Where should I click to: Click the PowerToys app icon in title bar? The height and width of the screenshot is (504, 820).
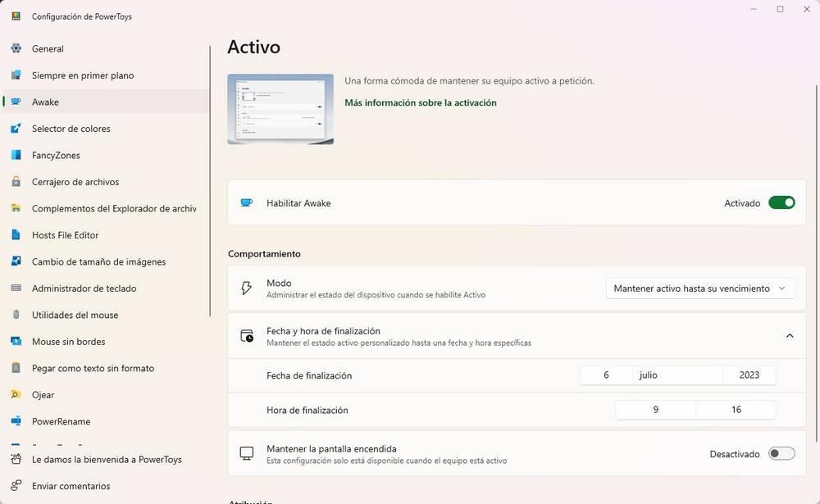16,16
